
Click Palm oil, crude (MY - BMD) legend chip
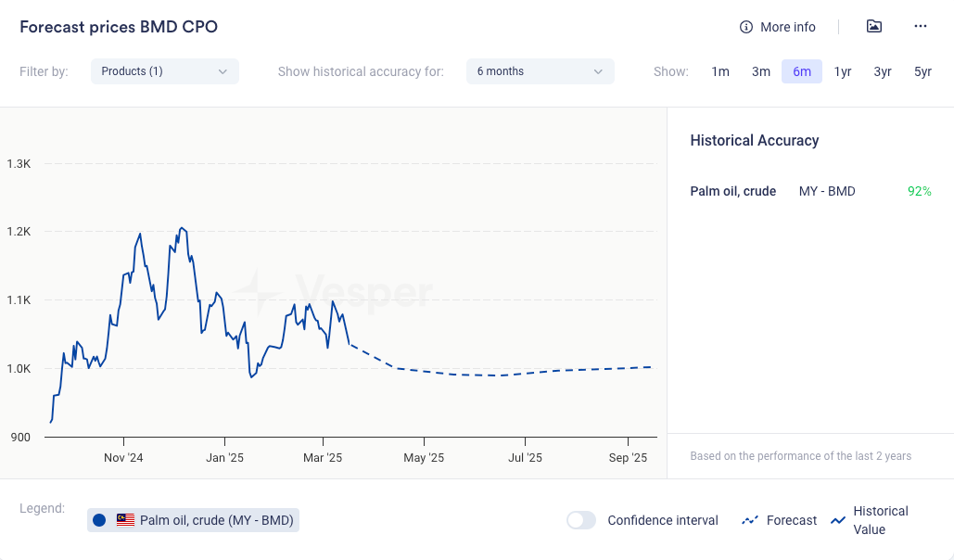[x=215, y=520]
